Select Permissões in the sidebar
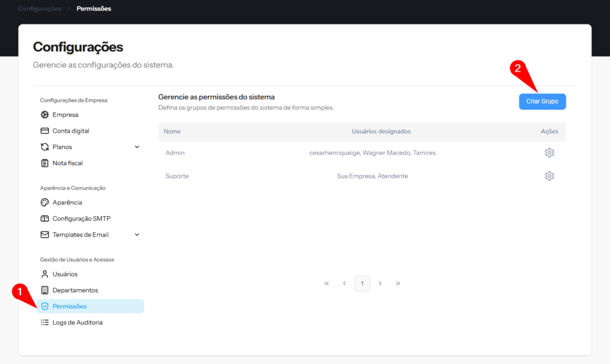 coord(69,306)
